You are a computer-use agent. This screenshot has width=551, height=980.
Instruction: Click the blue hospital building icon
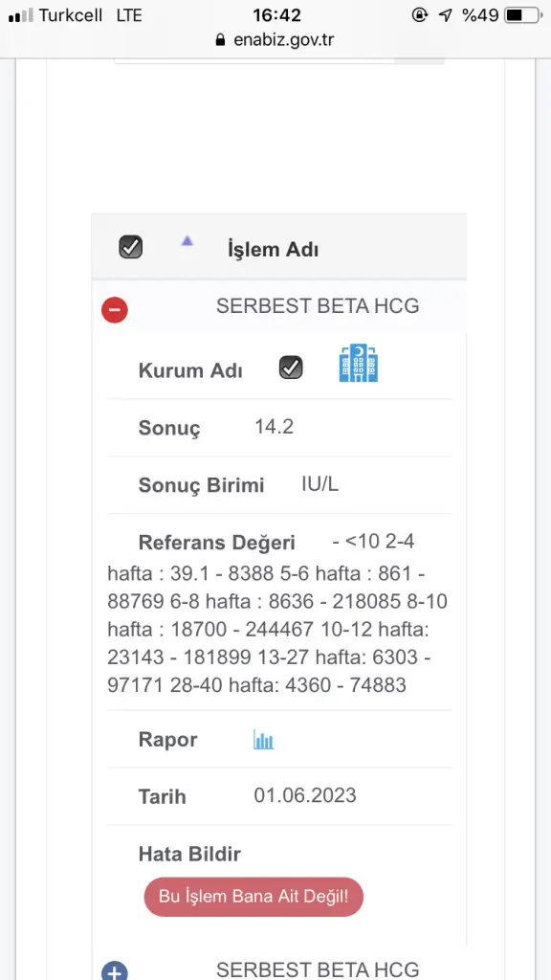coord(358,363)
